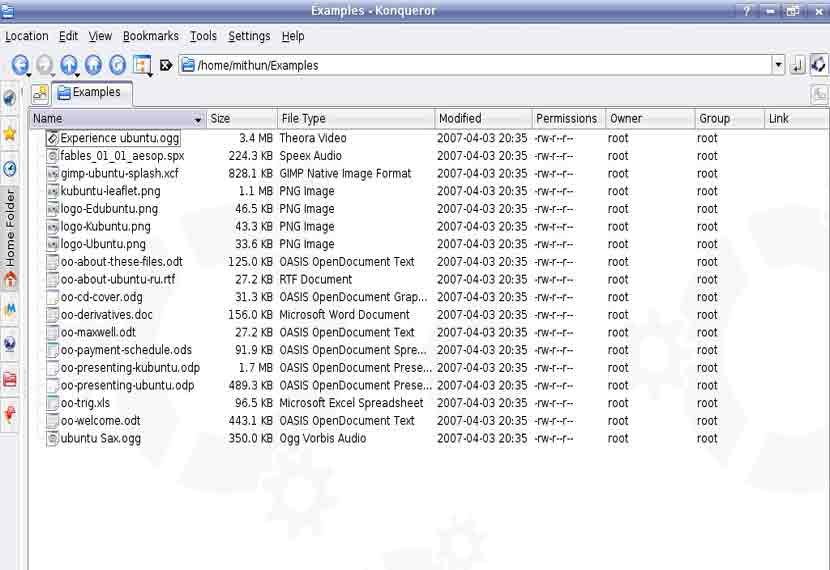Sort files by the Owner column header

click(650, 119)
